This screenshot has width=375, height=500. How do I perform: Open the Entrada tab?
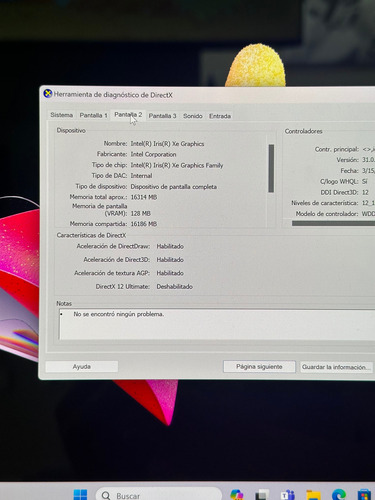[220, 116]
